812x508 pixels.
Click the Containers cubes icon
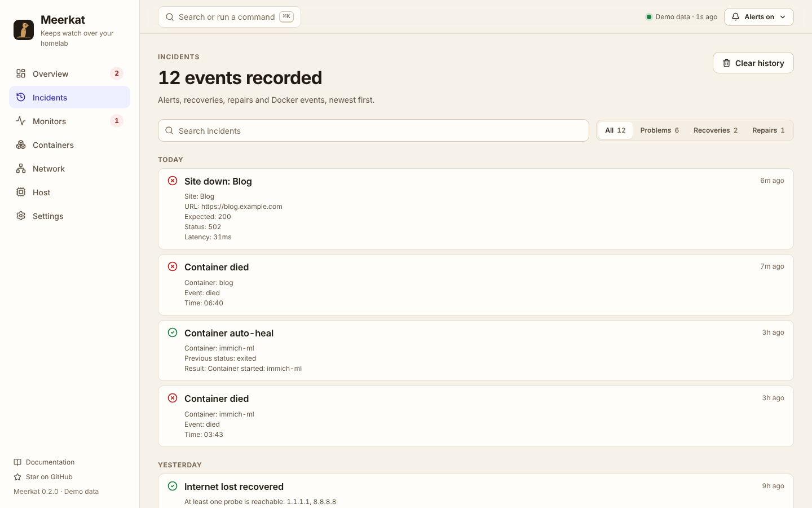point(21,144)
